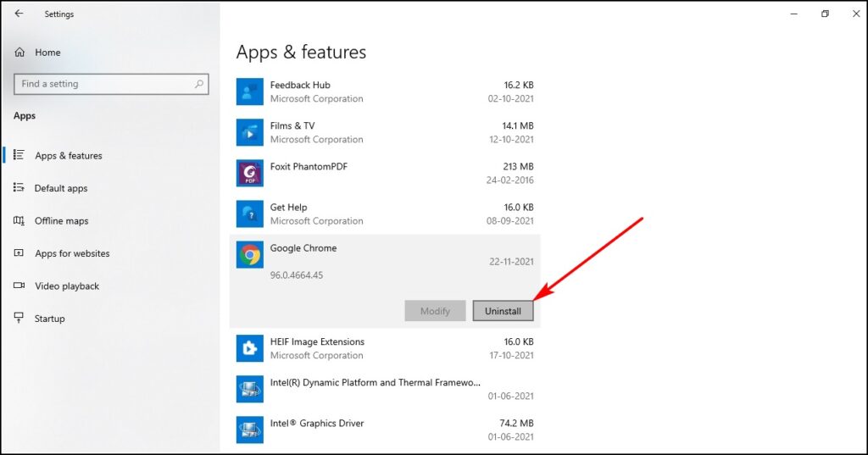Viewport: 868px width, 455px height.
Task: Uninstall Google Chrome
Action: (x=504, y=311)
